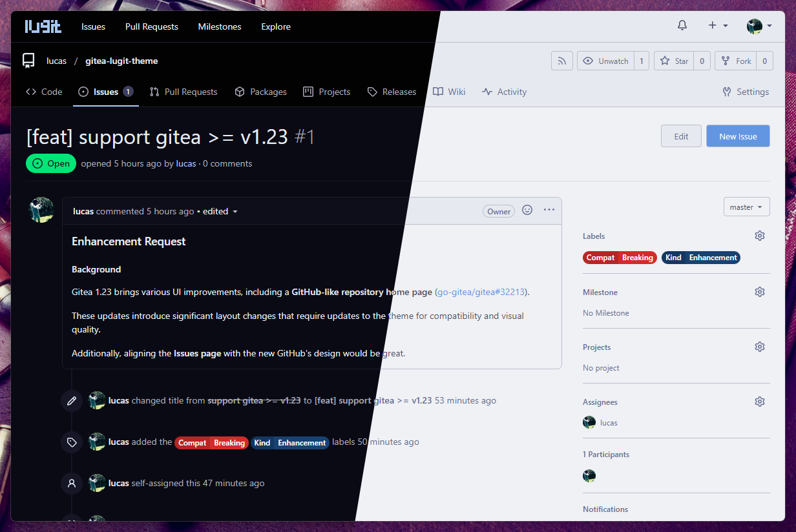Open the comment three-dots options menu
796x532 pixels.
(549, 210)
